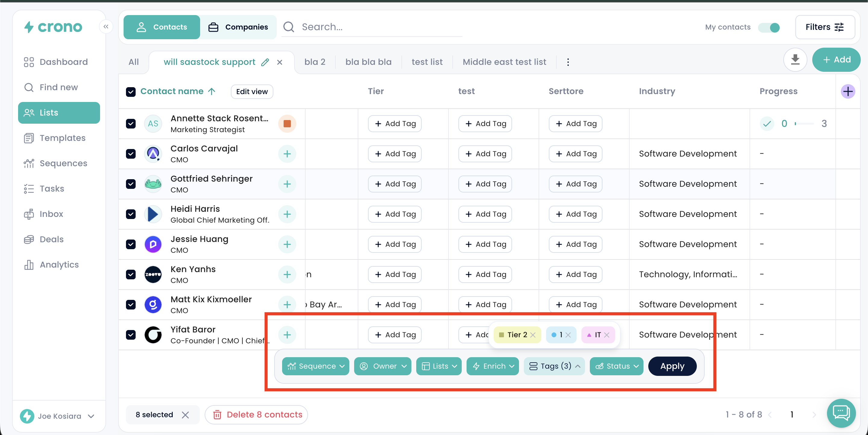Click Delete 8 contacts button

coord(257,414)
